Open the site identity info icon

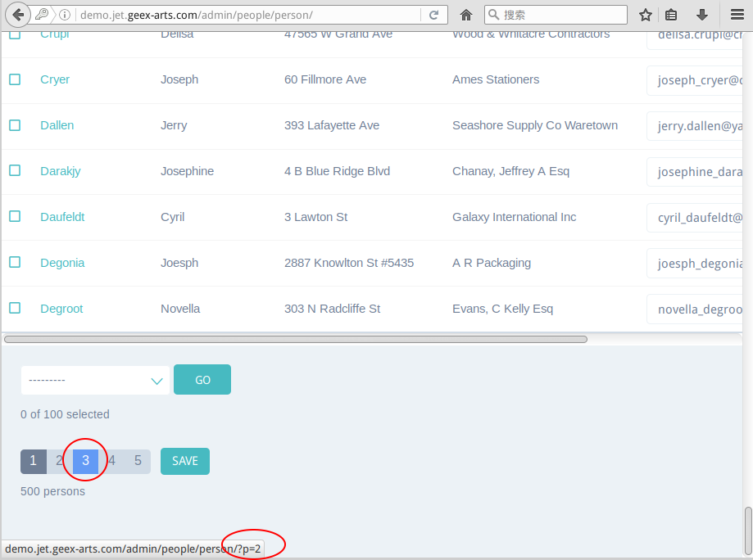[x=65, y=15]
